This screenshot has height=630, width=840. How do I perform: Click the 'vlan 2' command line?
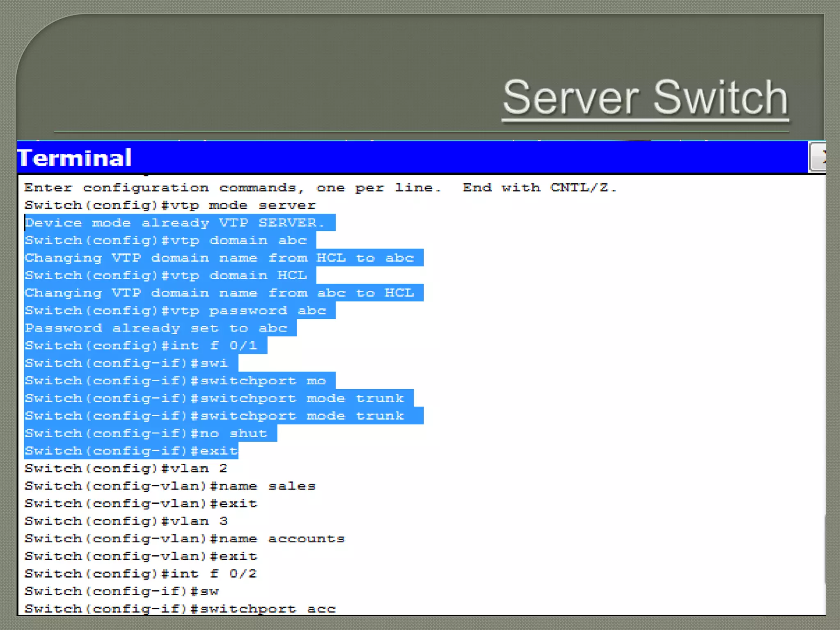pos(126,468)
